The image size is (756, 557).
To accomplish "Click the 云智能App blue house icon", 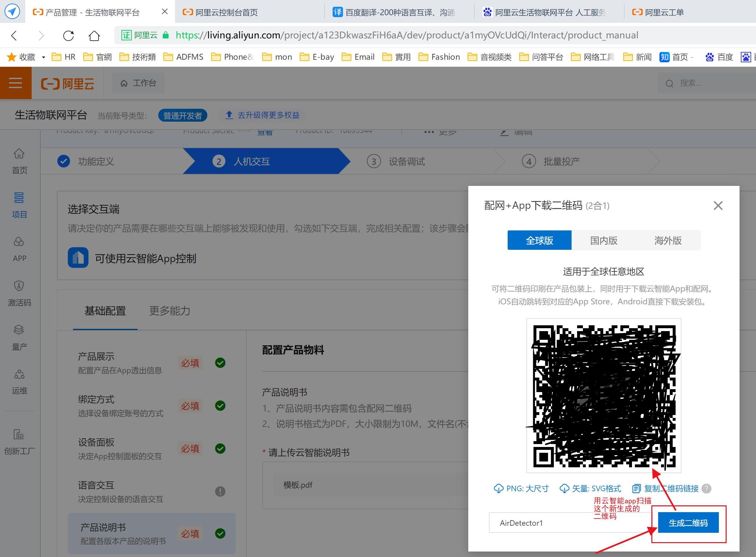I will 78,258.
